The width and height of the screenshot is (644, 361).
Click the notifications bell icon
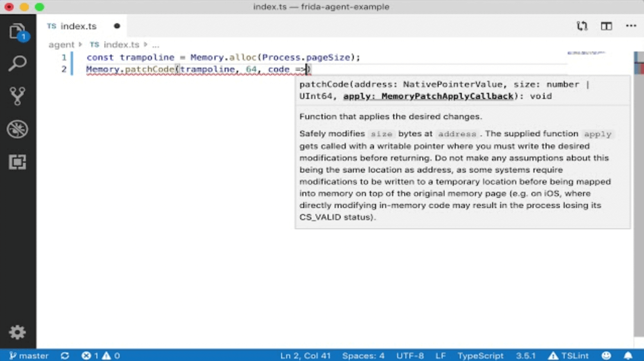click(x=628, y=355)
